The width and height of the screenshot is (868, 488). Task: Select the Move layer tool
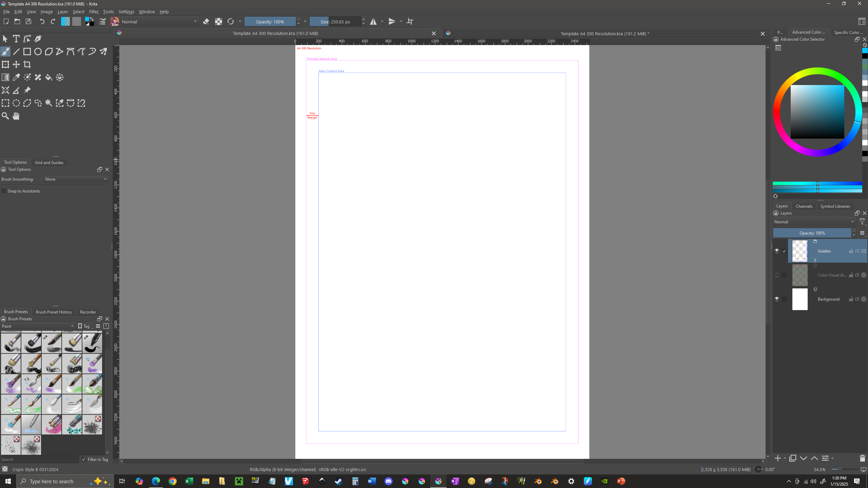pyautogui.click(x=16, y=64)
